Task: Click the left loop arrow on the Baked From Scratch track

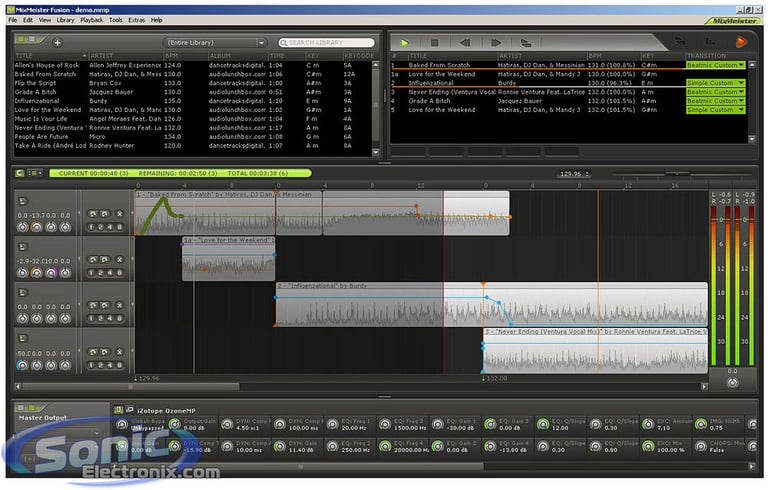Action: pyautogui.click(x=93, y=214)
